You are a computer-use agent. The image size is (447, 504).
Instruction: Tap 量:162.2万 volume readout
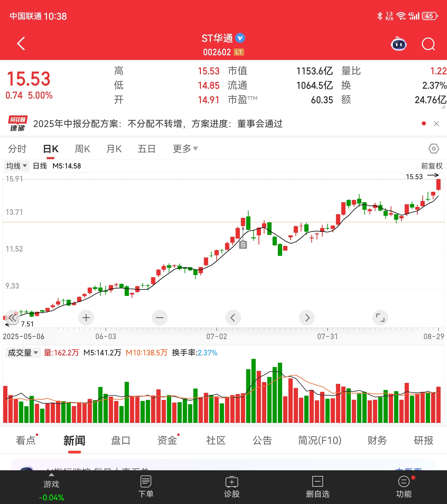click(61, 353)
